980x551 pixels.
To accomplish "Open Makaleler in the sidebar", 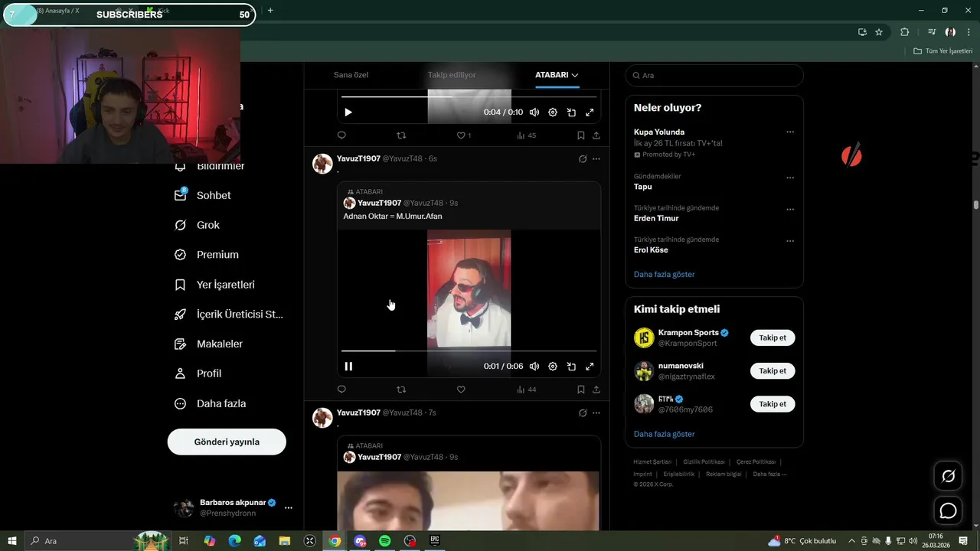I will tap(208, 344).
